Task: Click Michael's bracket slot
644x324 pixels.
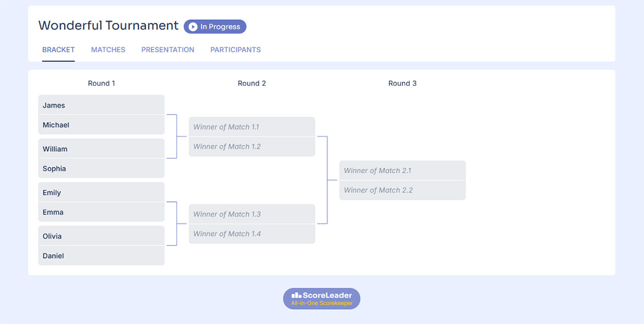Action: [101, 125]
